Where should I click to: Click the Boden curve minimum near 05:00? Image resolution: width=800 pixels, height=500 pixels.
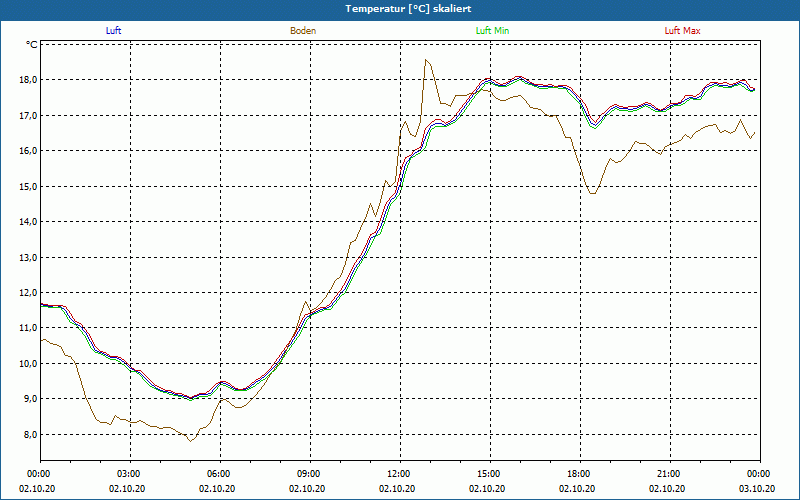[191, 441]
